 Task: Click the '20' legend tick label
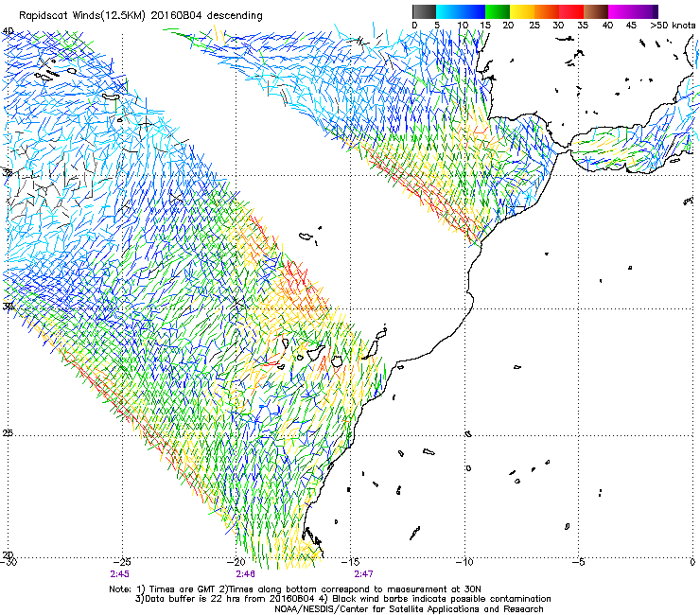508,26
